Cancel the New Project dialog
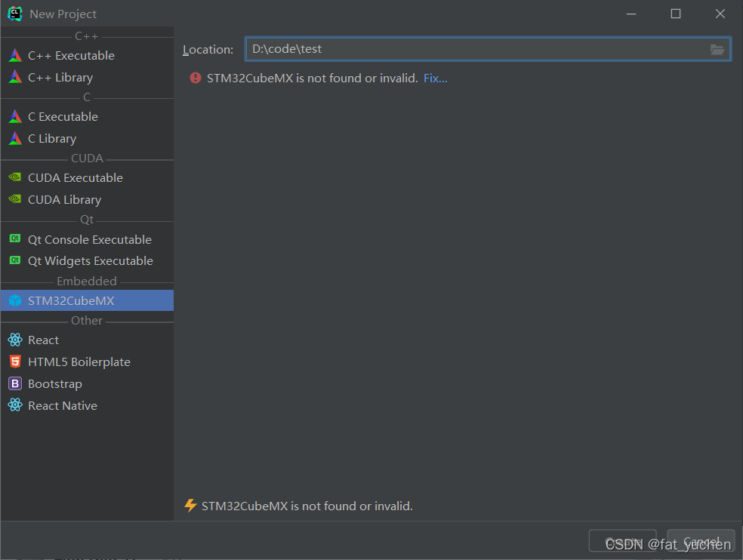This screenshot has width=743, height=560. click(701, 540)
